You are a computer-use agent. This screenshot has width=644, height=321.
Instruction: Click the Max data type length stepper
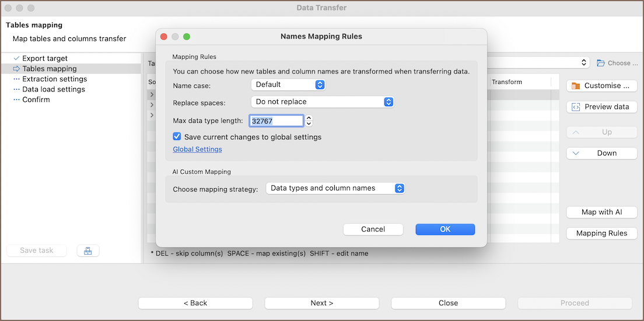309,121
